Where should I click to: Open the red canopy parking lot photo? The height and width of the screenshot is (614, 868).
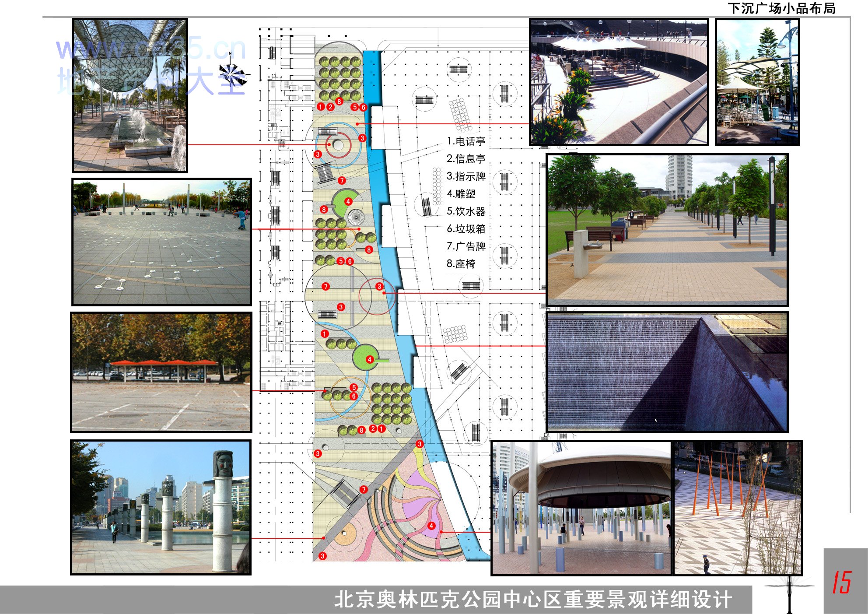pyautogui.click(x=161, y=372)
